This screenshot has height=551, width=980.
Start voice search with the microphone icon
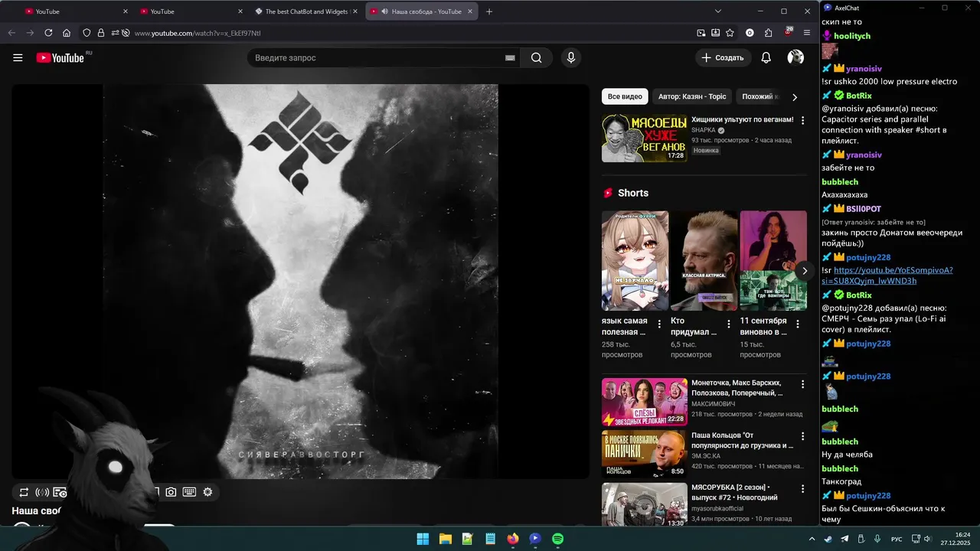point(570,57)
